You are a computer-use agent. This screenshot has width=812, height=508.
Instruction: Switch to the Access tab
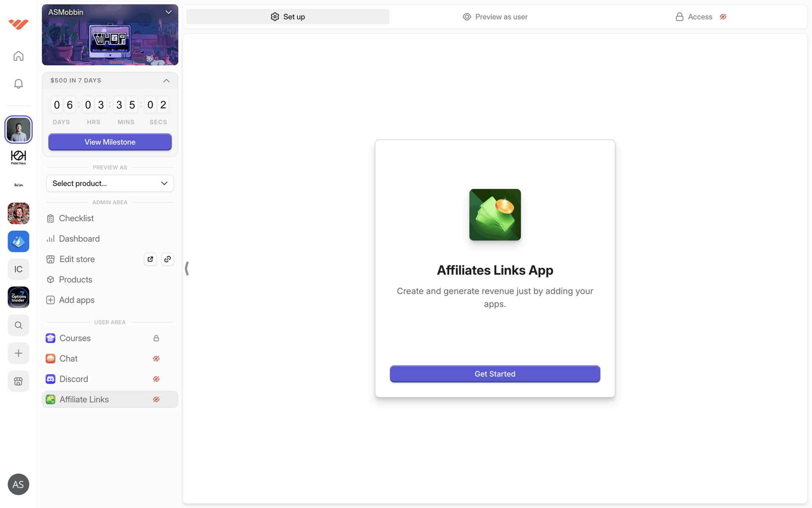[x=700, y=17]
